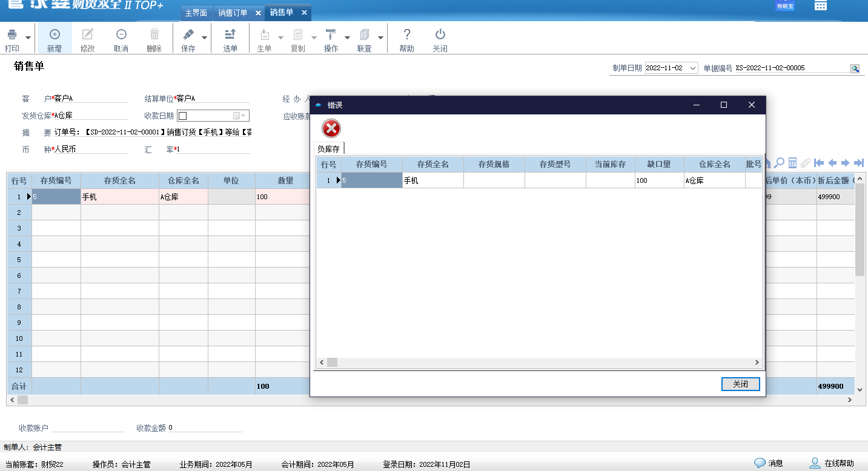This screenshot has width=868, height=471.
Task: Click the 手机 cell in error dialog
Action: (433, 180)
